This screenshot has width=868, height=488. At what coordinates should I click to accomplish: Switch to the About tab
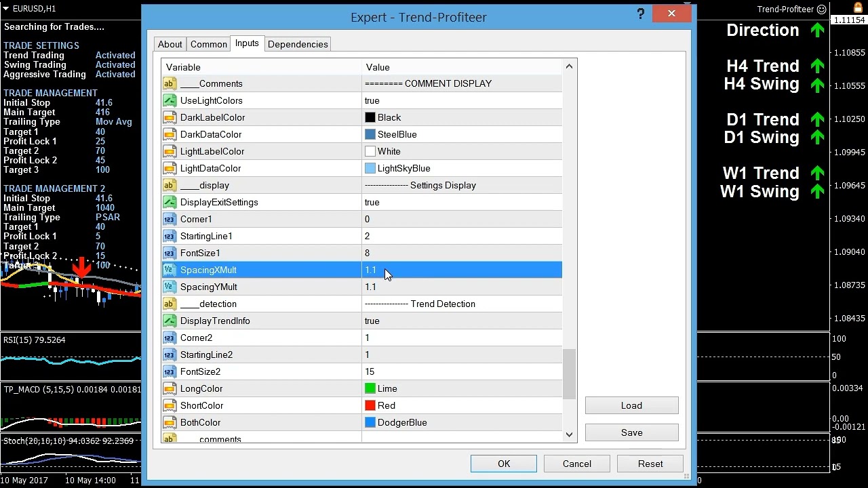click(170, 44)
